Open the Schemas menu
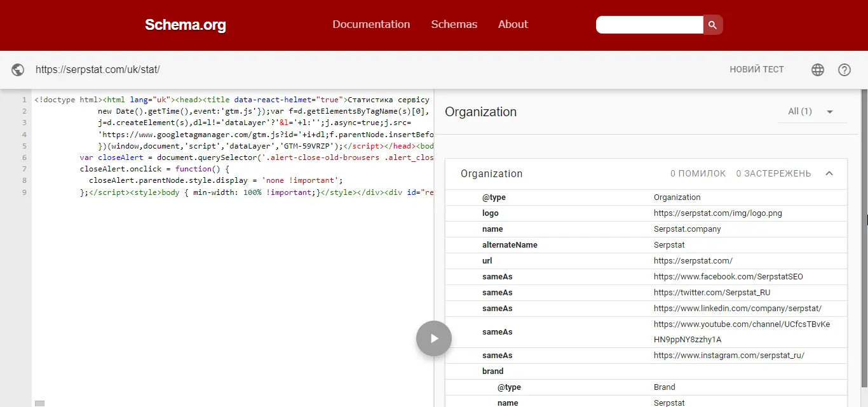The image size is (868, 407). pos(454,24)
